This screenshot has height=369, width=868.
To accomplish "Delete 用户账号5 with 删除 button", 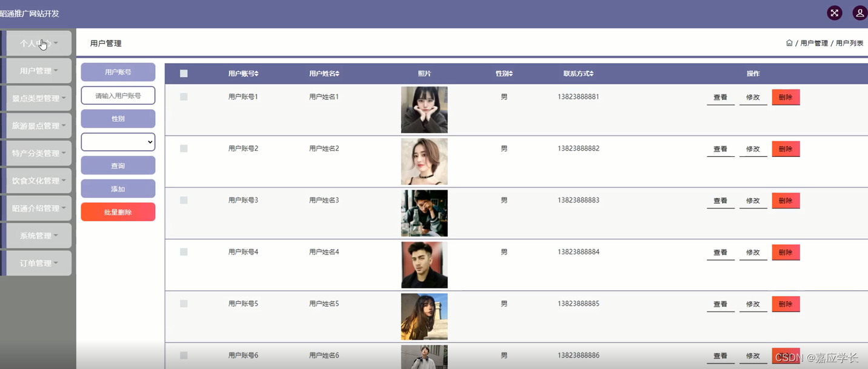I will point(786,304).
